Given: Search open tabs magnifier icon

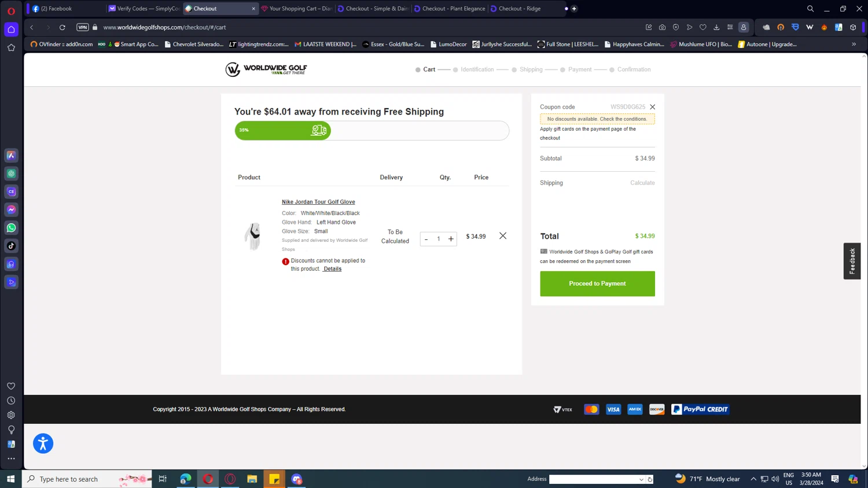Looking at the screenshot, I should [x=810, y=9].
